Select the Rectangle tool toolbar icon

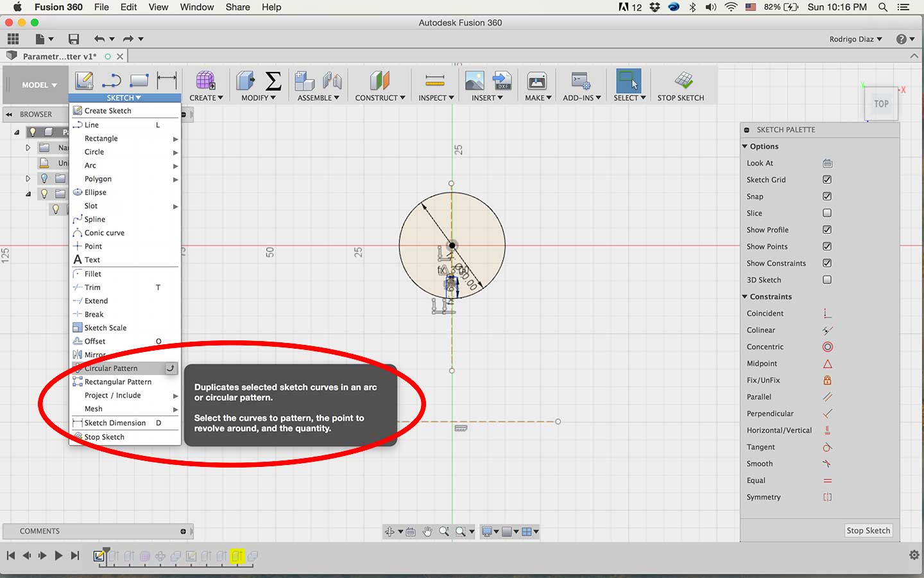pos(139,81)
